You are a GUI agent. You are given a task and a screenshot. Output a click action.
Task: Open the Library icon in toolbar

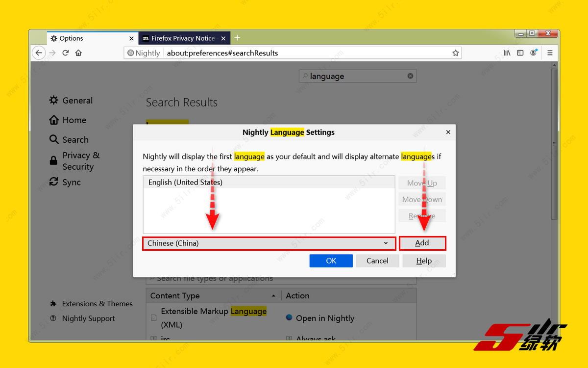pyautogui.click(x=507, y=53)
